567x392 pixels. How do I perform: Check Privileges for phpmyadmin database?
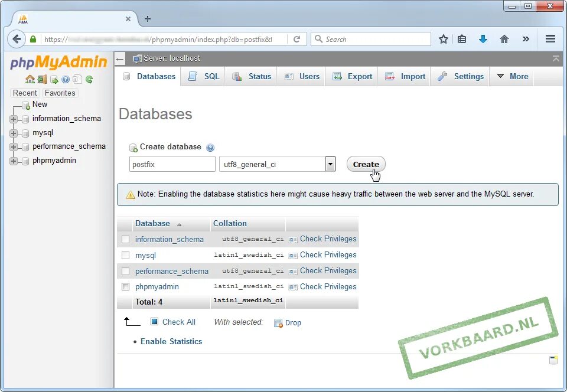(x=322, y=286)
